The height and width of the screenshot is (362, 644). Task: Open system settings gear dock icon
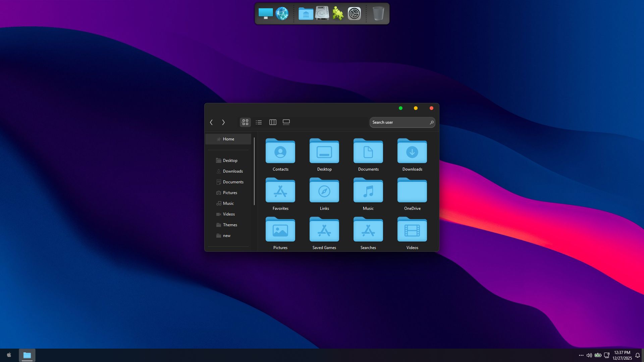[354, 14]
